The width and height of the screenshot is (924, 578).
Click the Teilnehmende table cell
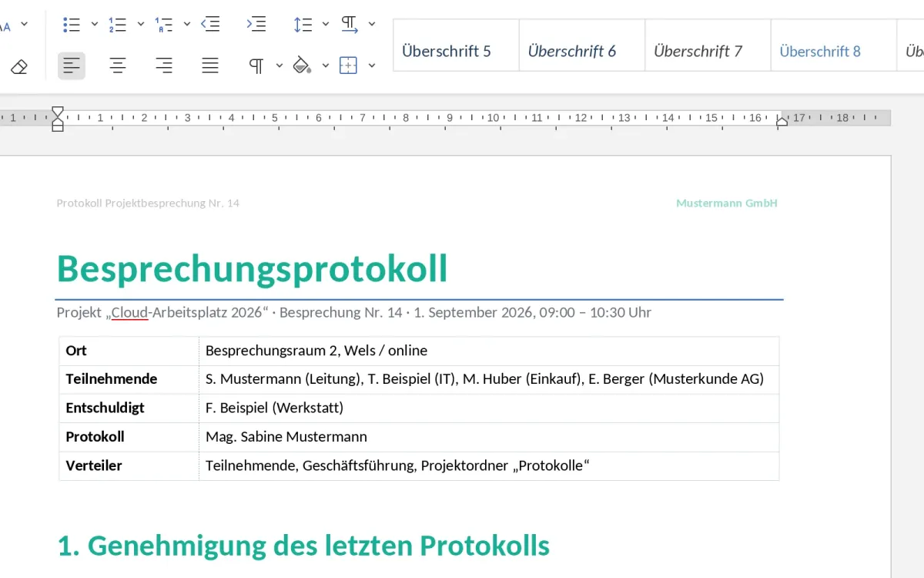click(x=129, y=379)
